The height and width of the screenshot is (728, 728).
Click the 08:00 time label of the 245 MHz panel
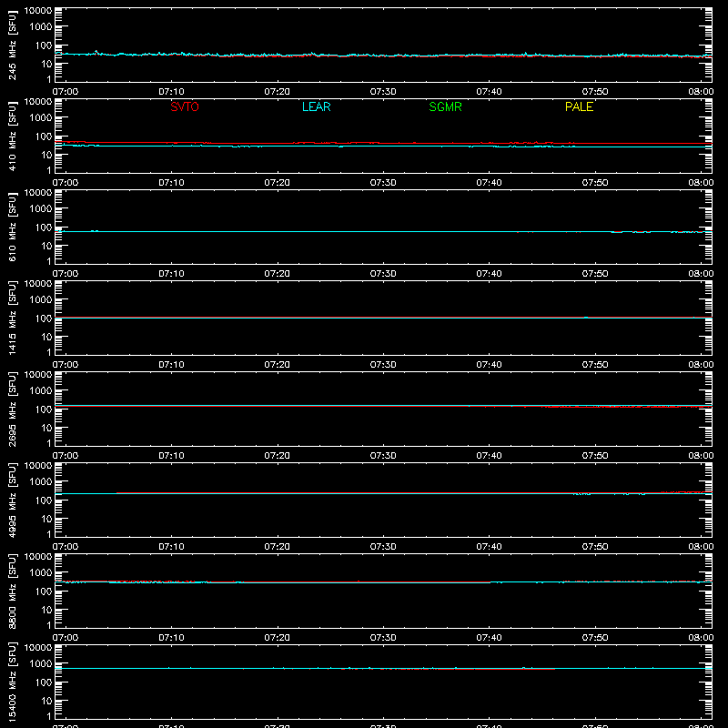[701, 92]
